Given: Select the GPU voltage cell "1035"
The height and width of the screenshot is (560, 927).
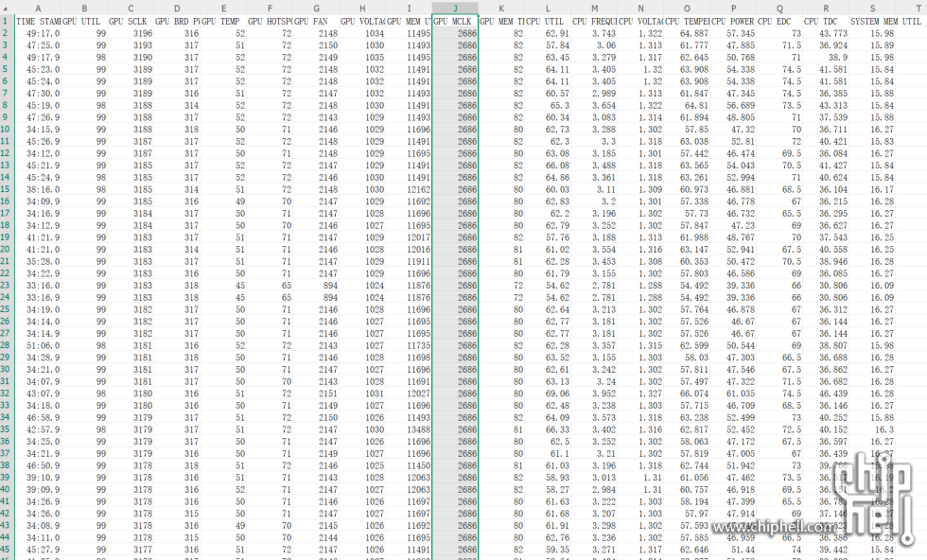Looking at the screenshot, I should coord(362,58).
